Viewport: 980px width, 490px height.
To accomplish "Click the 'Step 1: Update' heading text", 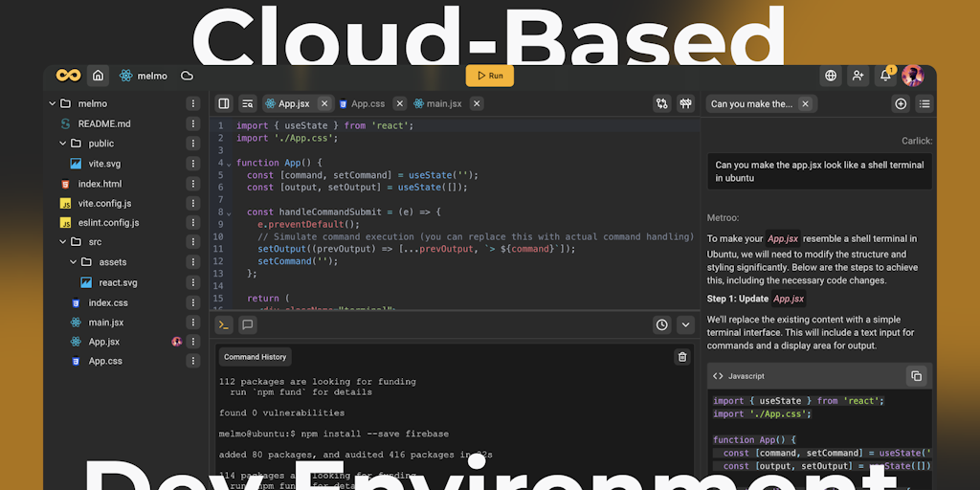I will coord(738,299).
